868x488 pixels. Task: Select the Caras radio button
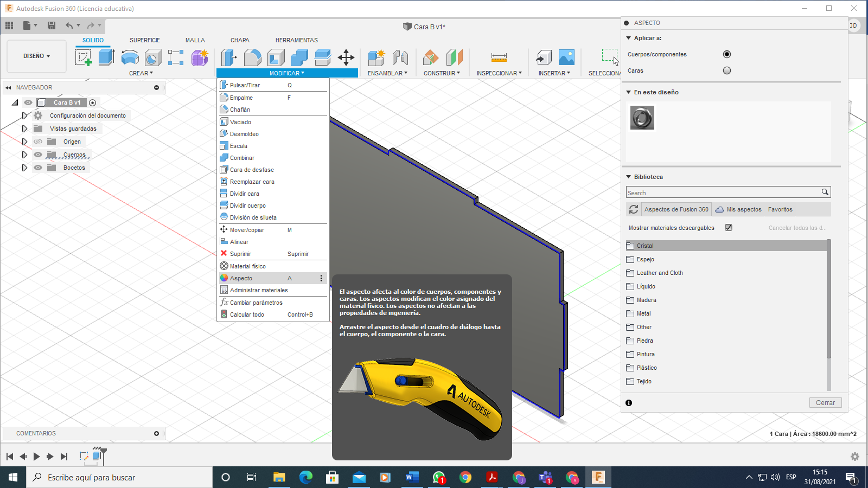(727, 70)
